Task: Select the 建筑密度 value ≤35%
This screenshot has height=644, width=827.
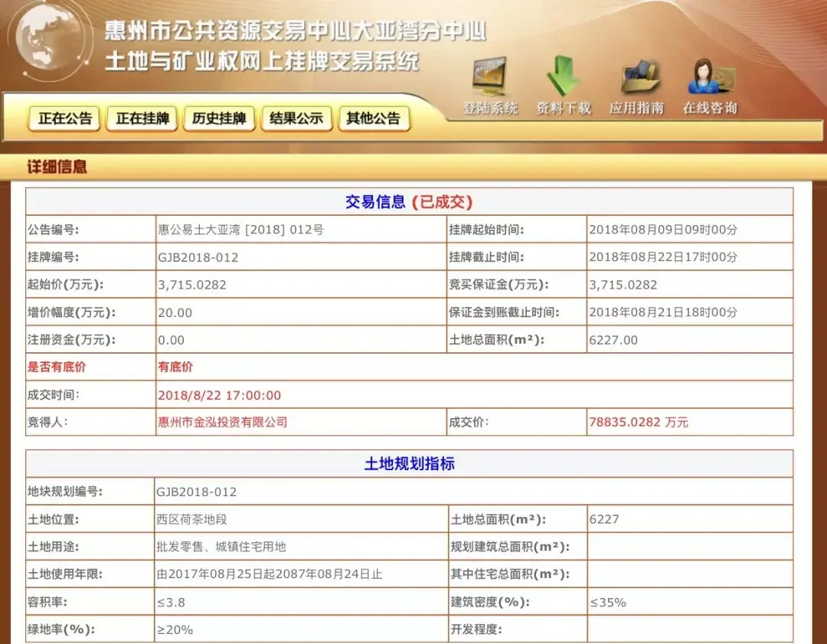Action: tap(607, 603)
